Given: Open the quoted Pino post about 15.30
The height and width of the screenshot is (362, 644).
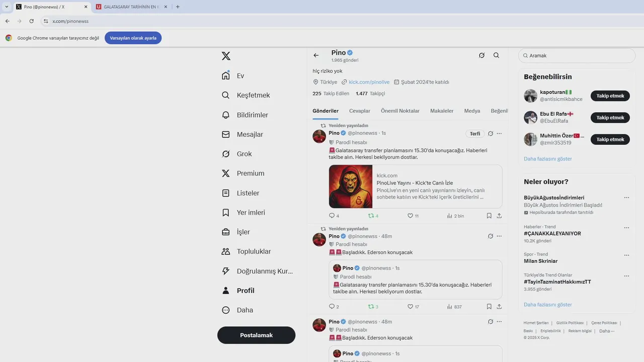Looking at the screenshot, I should pyautogui.click(x=416, y=280).
